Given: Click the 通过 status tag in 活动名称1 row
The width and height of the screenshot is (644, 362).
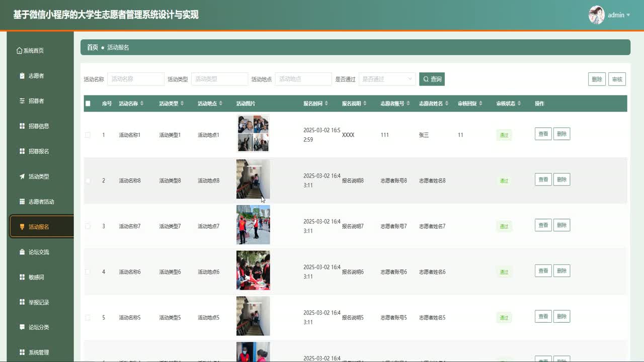Looking at the screenshot, I should pos(504,135).
